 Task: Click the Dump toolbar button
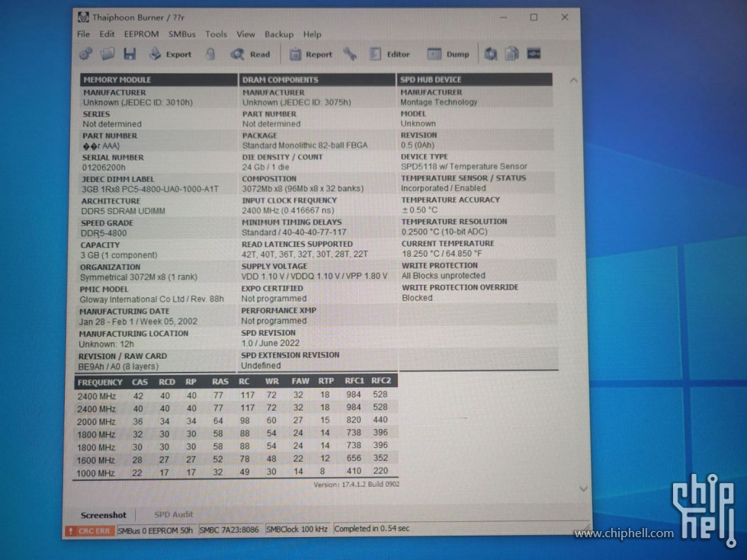tap(448, 54)
